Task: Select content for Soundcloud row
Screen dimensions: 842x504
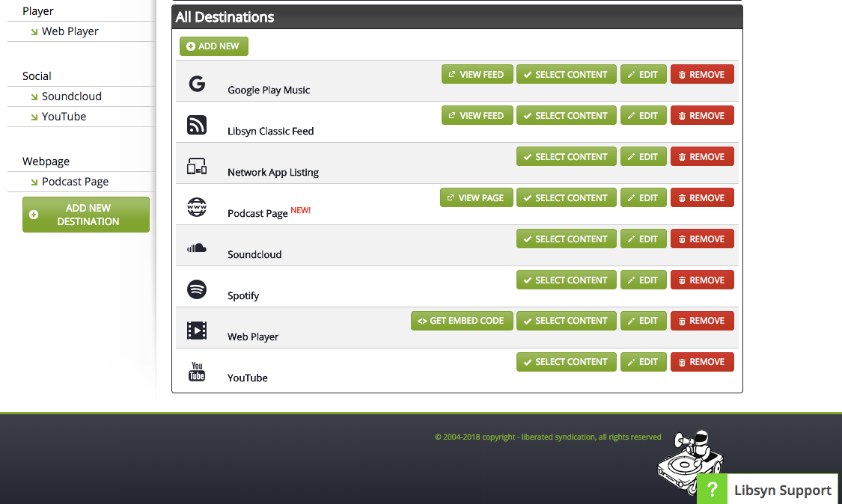Action: click(566, 239)
